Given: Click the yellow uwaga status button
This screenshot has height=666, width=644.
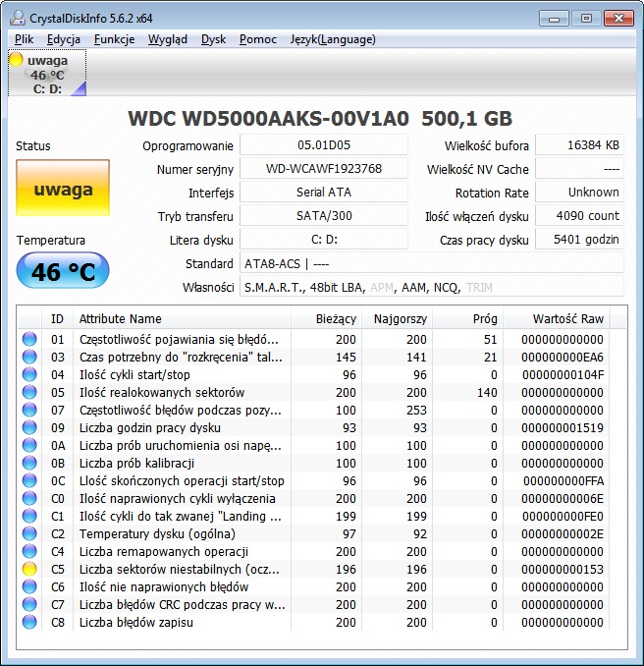Looking at the screenshot, I should pyautogui.click(x=63, y=188).
